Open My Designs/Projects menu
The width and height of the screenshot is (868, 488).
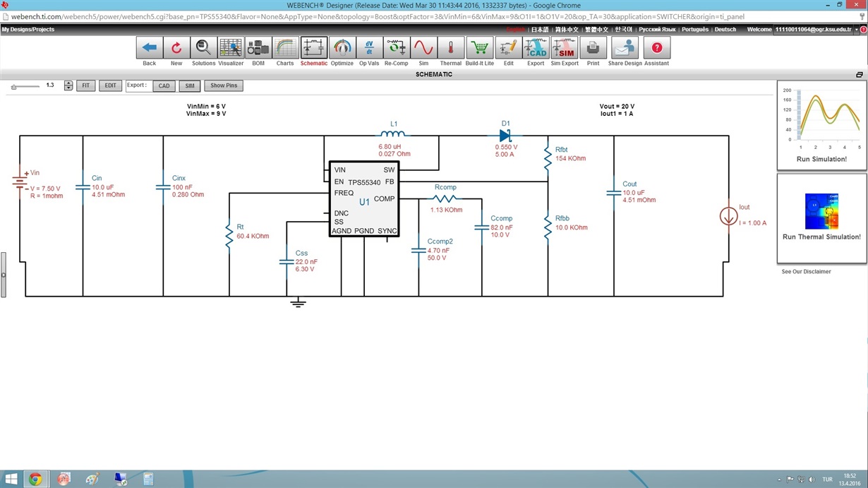tap(28, 30)
